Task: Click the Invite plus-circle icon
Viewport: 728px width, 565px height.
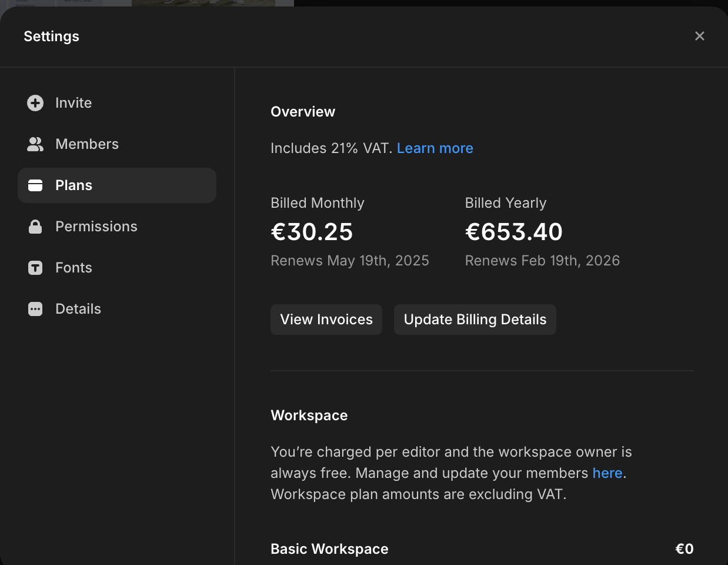Action: coord(35,103)
